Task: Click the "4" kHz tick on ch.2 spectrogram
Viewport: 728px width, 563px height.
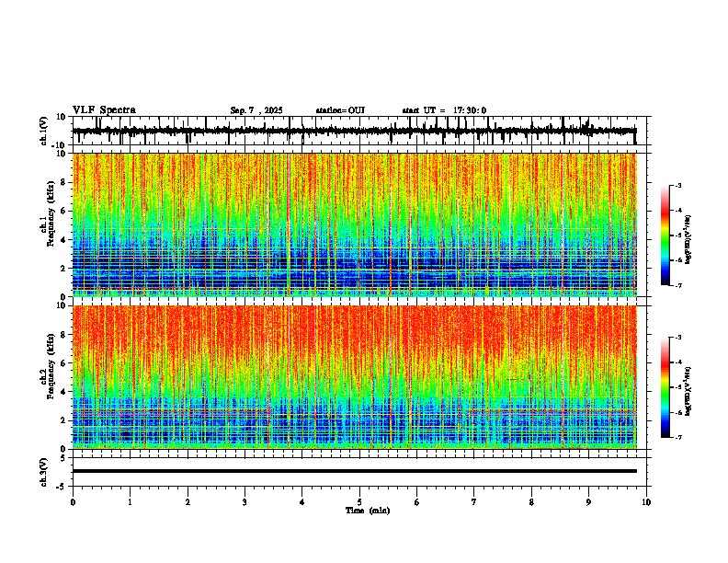Action: [x=63, y=392]
